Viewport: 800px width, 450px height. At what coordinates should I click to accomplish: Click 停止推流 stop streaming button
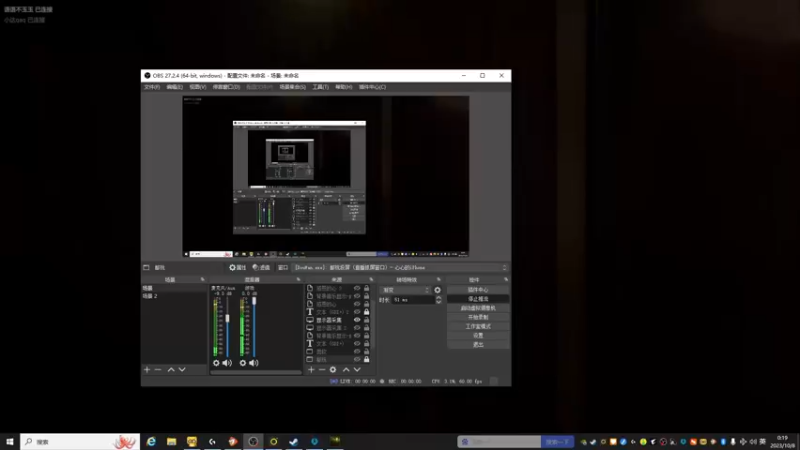click(478, 299)
